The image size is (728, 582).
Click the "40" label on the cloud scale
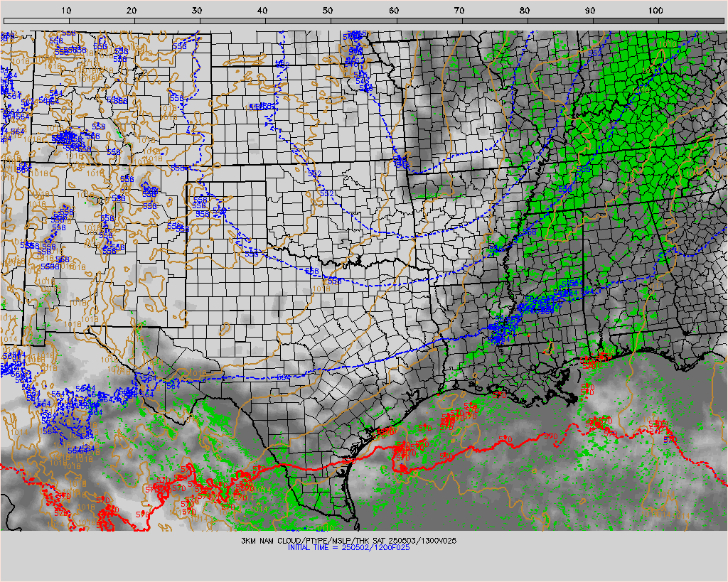tap(262, 11)
